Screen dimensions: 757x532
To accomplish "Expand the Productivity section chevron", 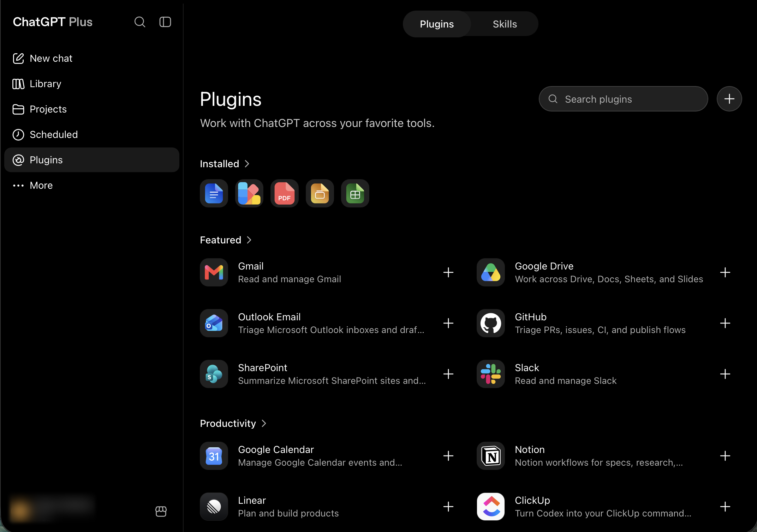I will click(264, 423).
